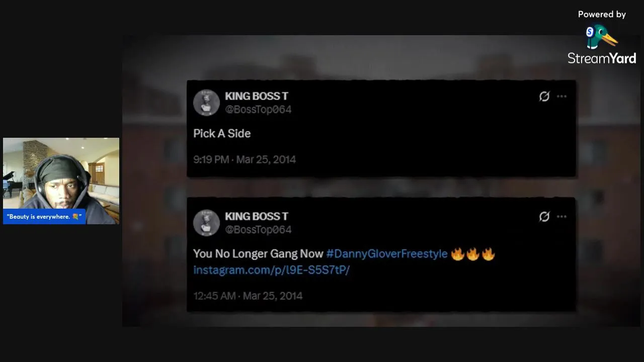
Task: Click the @BossTop064 handle on the first tweet
Action: pyautogui.click(x=258, y=110)
